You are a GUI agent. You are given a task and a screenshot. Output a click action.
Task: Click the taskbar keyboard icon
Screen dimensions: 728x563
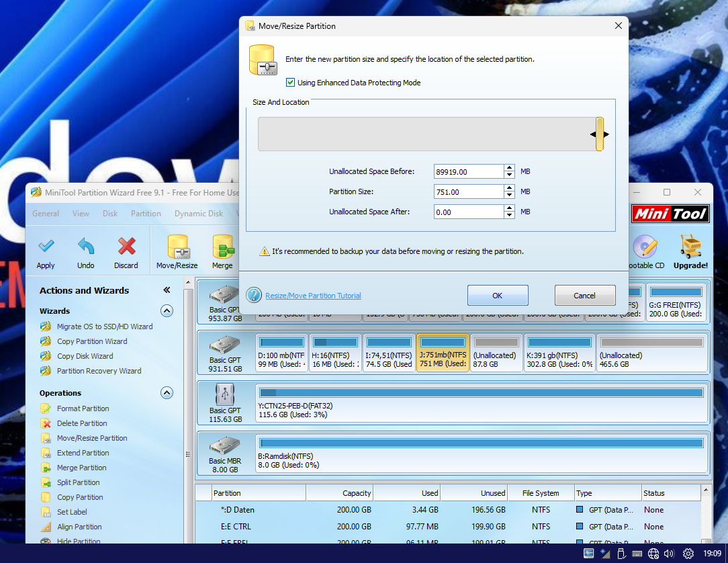click(x=637, y=553)
